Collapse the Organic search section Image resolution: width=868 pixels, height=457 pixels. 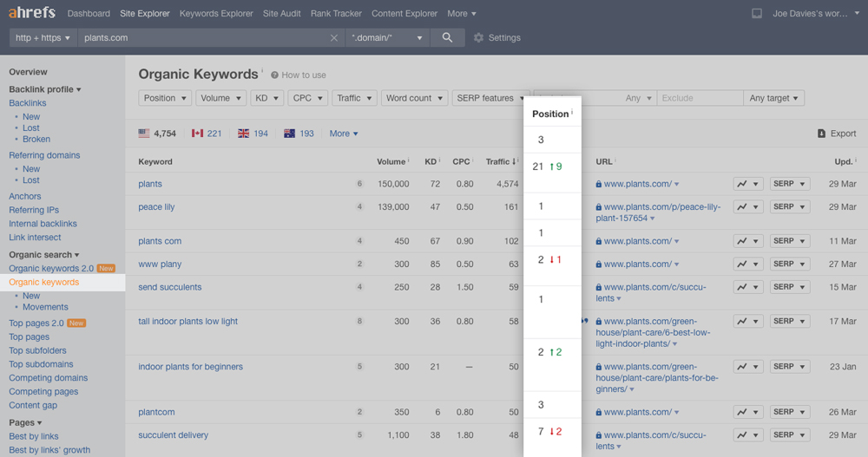44,254
